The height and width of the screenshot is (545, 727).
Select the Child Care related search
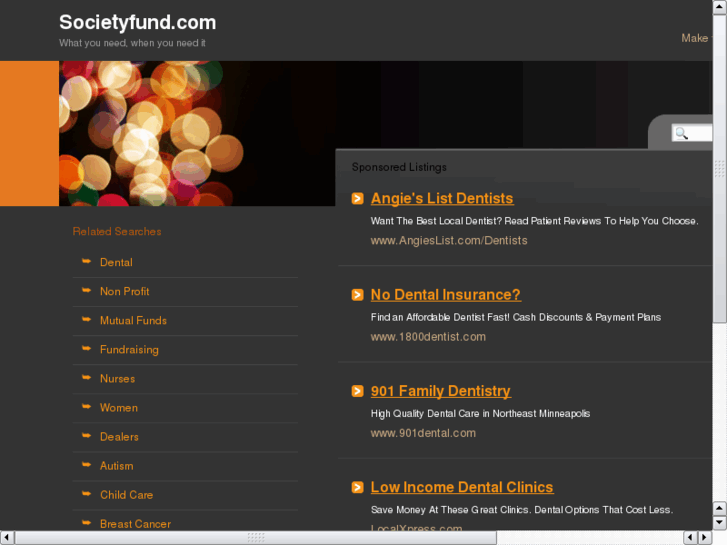(127, 495)
